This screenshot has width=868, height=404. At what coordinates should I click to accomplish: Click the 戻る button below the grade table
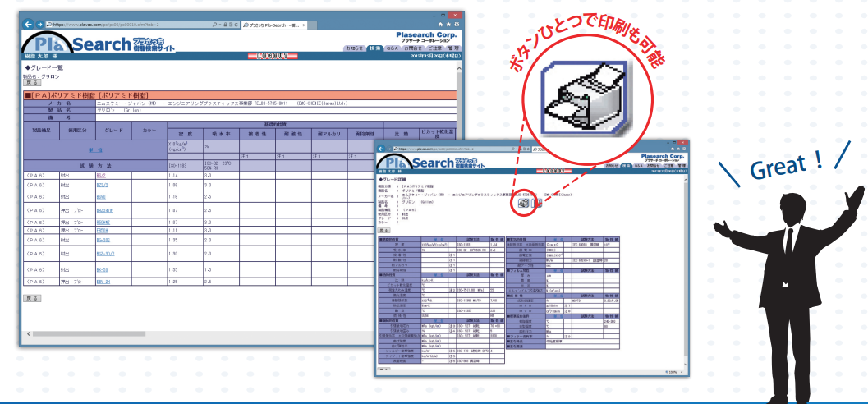(31, 299)
